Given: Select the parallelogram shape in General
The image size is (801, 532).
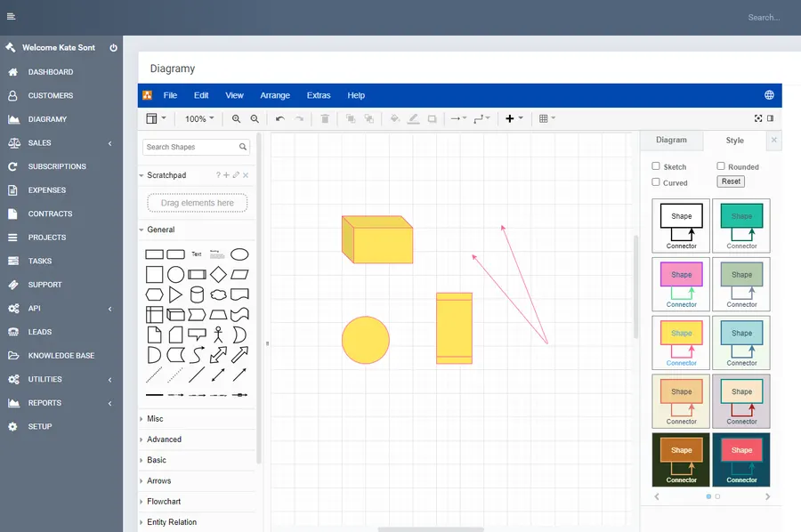Looking at the screenshot, I should click(x=239, y=275).
